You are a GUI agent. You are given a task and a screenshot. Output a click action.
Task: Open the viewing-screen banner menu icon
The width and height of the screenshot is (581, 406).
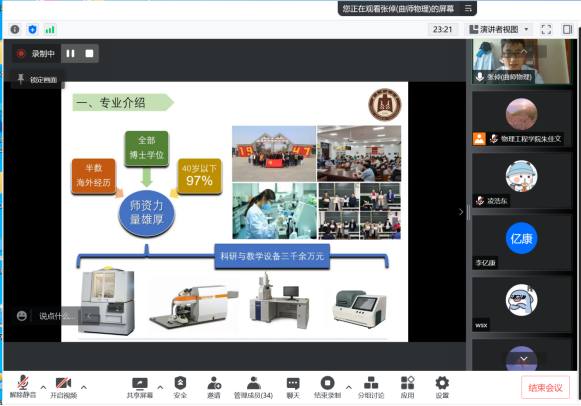point(468,8)
